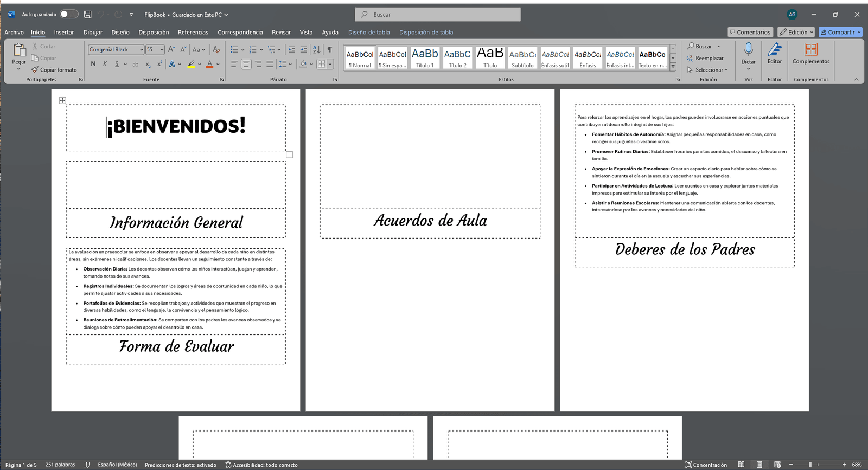Viewport: 868px width, 470px height.
Task: Apply strikethrough formatting
Action: [x=135, y=64]
